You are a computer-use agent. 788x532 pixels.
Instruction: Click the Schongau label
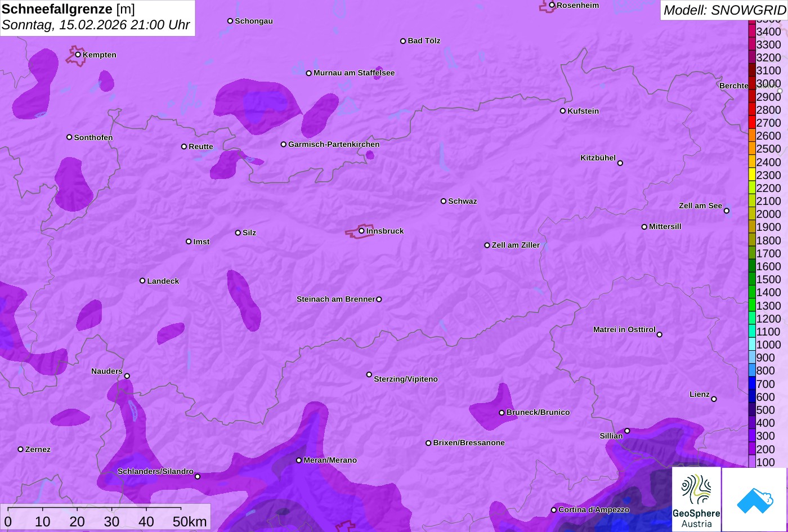(x=254, y=21)
